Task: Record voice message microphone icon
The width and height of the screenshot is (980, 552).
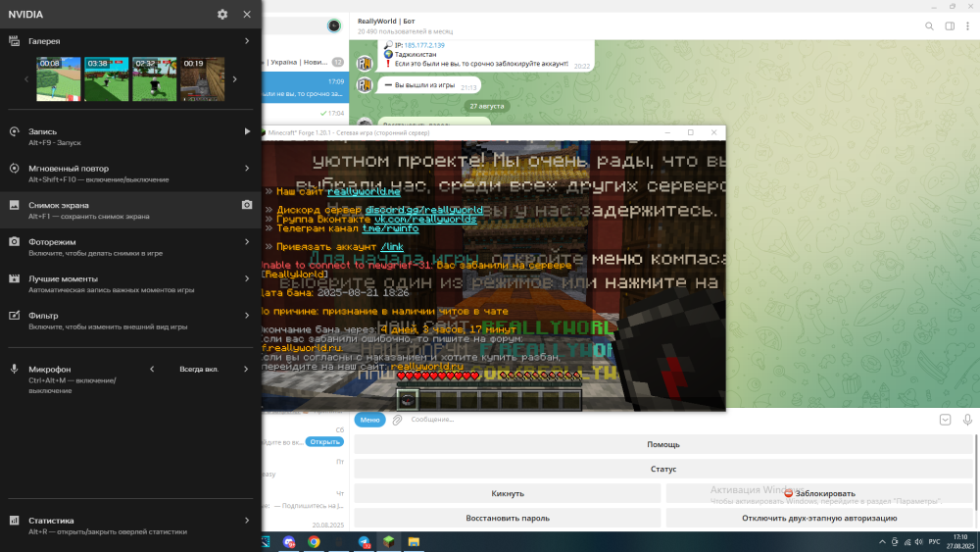Action: pos(967,420)
